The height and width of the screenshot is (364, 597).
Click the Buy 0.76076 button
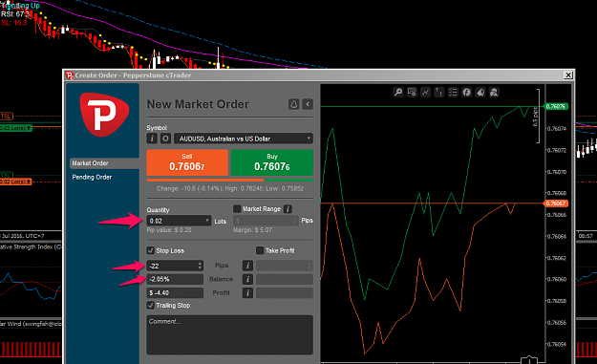(x=272, y=162)
